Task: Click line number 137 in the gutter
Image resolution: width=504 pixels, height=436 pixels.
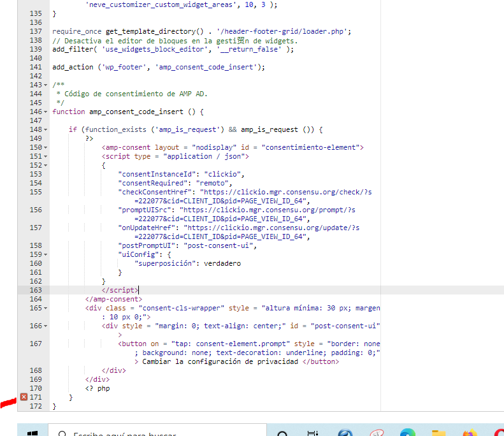Action: point(36,31)
